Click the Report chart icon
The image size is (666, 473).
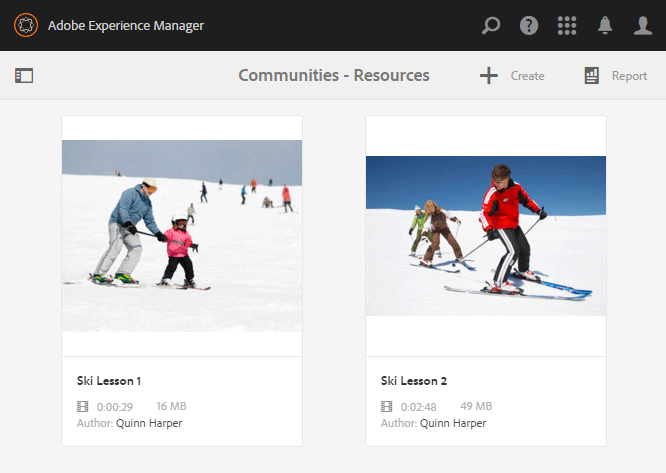click(x=592, y=75)
